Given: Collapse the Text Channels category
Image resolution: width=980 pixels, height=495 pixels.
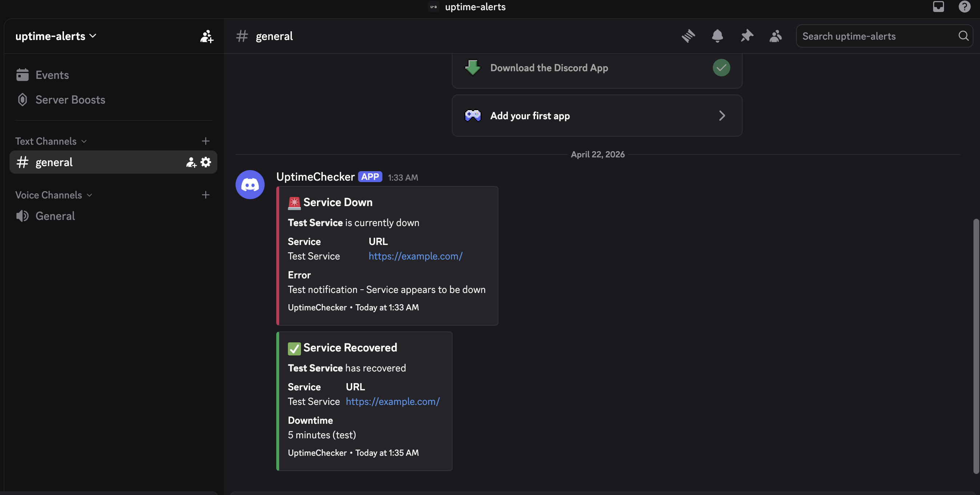Looking at the screenshot, I should click(x=51, y=141).
